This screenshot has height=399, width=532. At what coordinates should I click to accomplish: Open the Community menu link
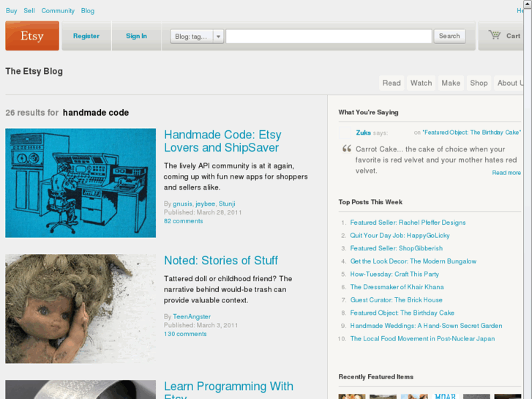click(58, 11)
